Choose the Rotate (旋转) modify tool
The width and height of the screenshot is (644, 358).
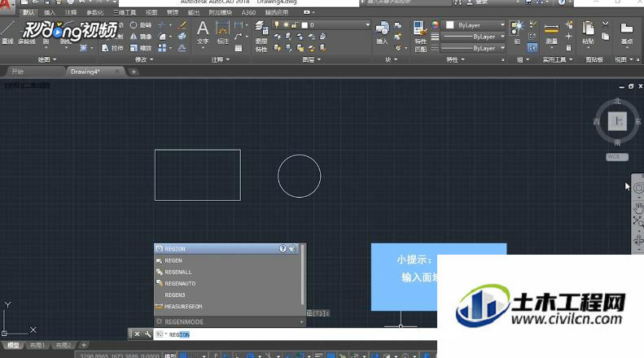click(141, 25)
